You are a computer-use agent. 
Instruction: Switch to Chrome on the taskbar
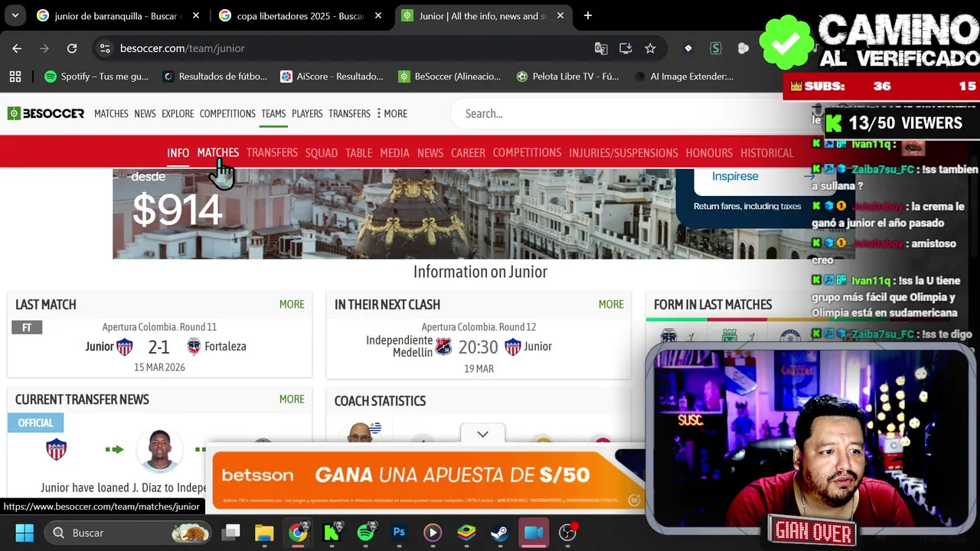(x=298, y=533)
